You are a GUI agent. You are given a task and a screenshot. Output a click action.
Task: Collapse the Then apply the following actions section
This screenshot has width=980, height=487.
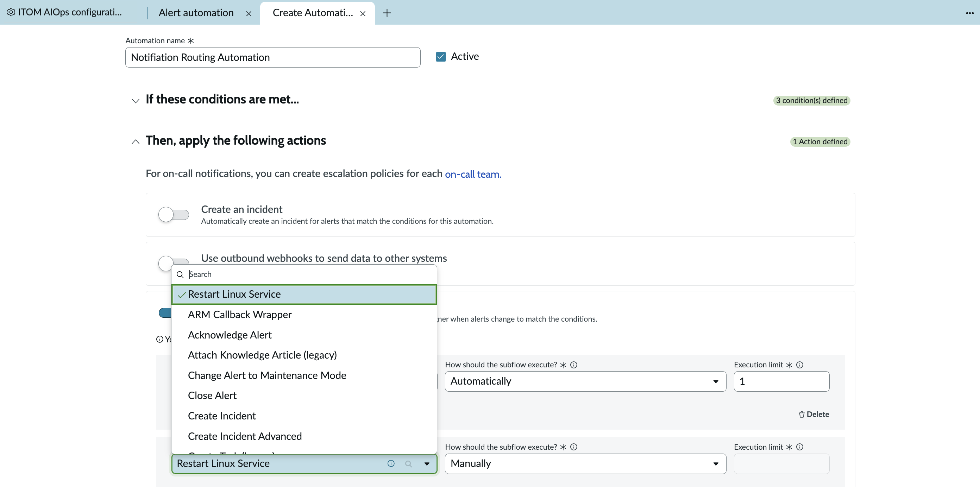136,141
